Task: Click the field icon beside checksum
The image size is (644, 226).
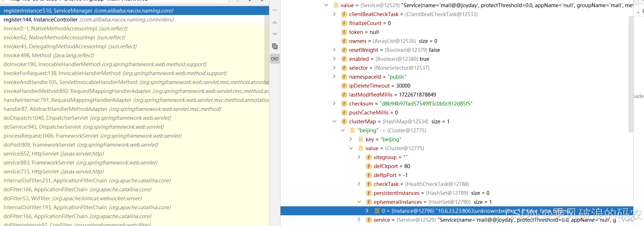Action: click(x=344, y=104)
